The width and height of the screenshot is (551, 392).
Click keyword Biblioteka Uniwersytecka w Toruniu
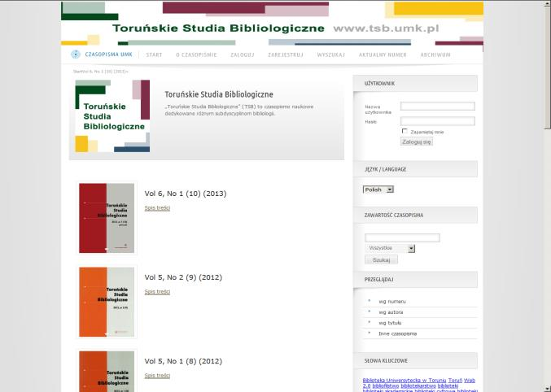(405, 381)
